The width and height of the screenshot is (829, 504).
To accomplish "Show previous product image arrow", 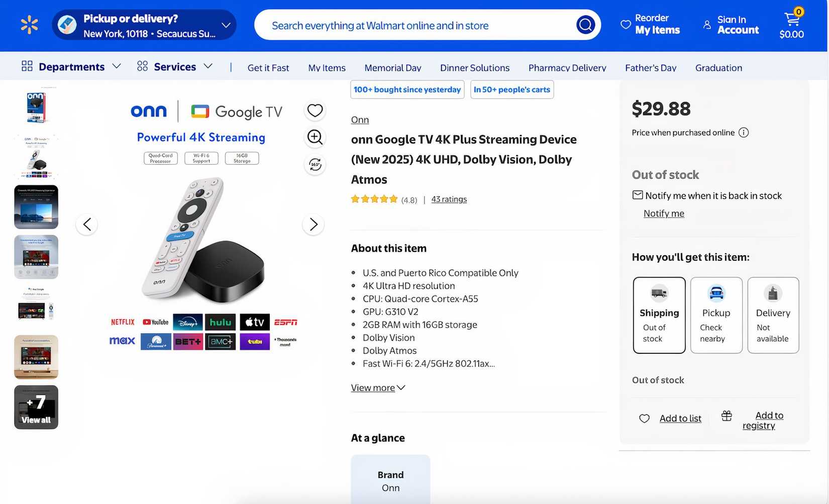I will (x=87, y=224).
